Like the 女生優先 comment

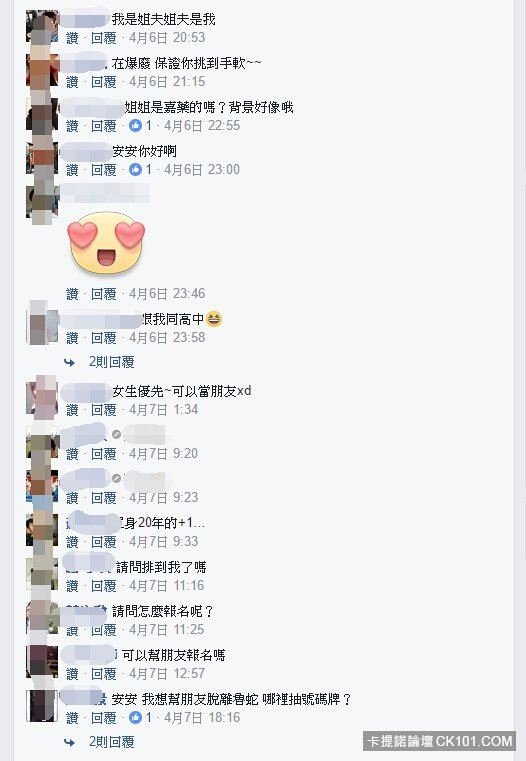point(72,410)
